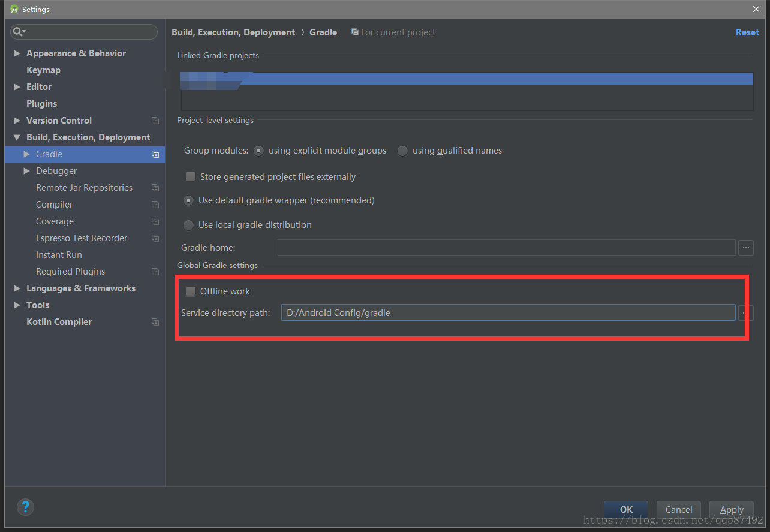The height and width of the screenshot is (532, 770).
Task: Collapse Build, Execution, Deployment node
Action: pos(17,137)
